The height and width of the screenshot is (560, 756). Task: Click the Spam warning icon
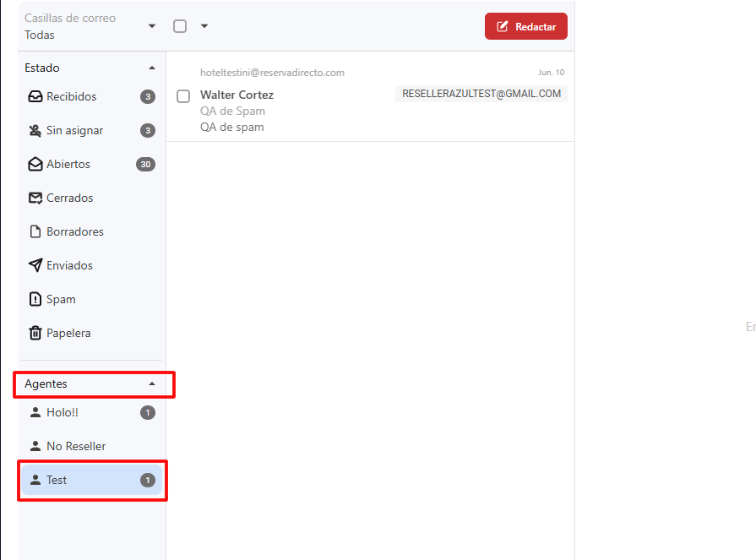(x=35, y=300)
